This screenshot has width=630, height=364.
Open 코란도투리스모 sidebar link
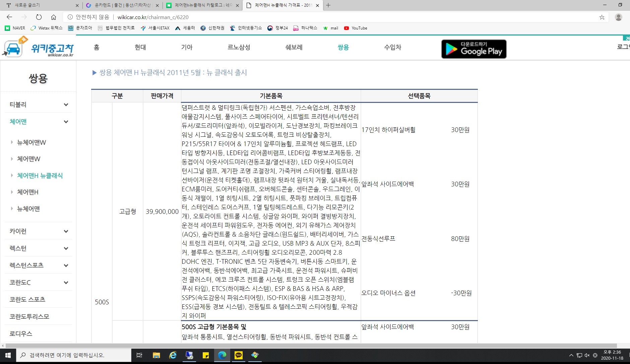(29, 316)
